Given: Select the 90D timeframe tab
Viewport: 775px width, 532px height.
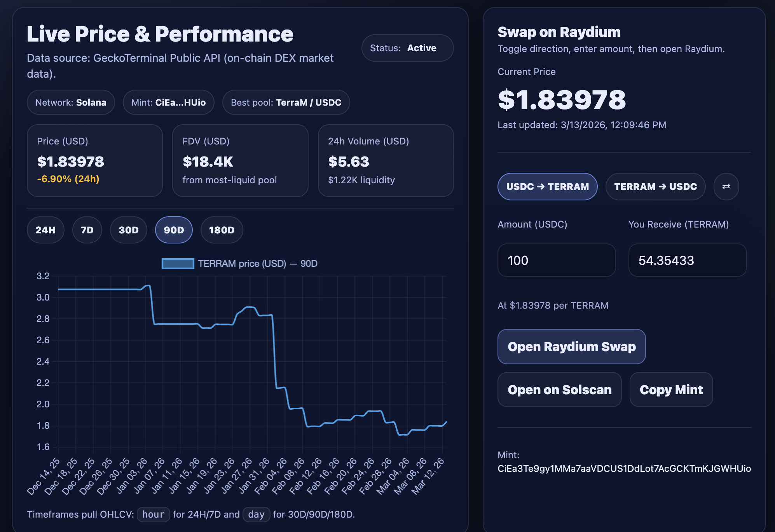Looking at the screenshot, I should click(174, 230).
